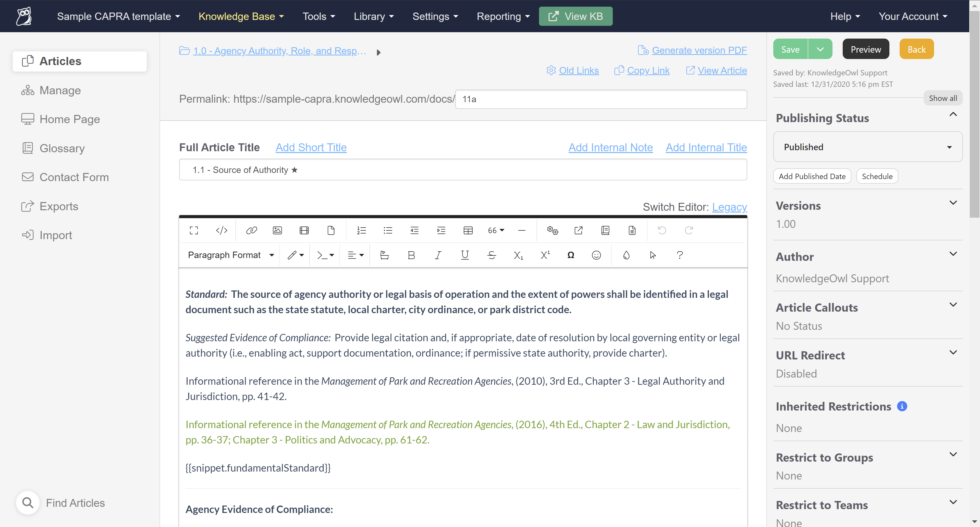Screen dimensions: 980x527
Task: Click the Preview button
Action: click(x=865, y=49)
